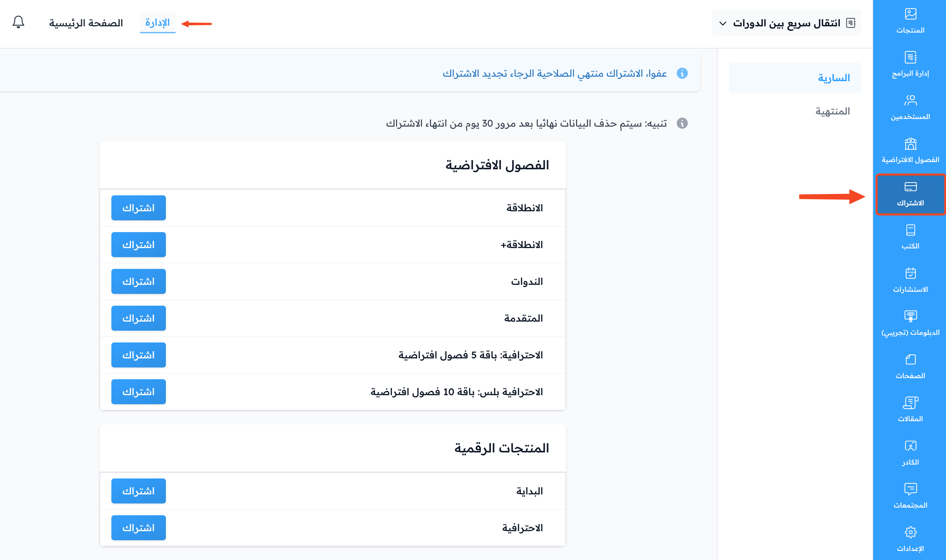Click info icon beside data deletion warning

coord(682,123)
